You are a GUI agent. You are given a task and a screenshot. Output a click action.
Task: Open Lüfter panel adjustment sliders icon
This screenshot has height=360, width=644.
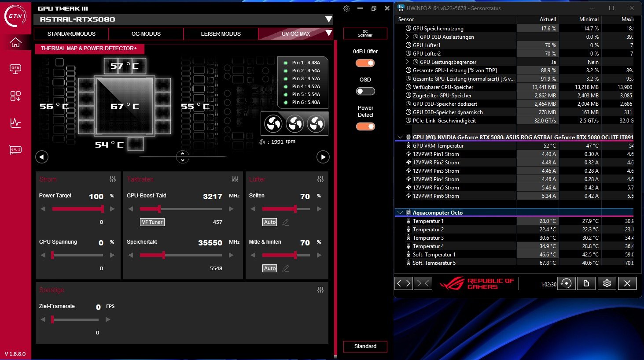coord(320,179)
